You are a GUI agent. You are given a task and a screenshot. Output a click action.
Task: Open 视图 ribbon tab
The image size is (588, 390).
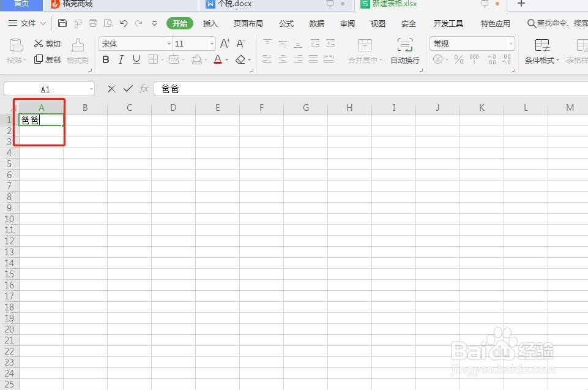(378, 24)
